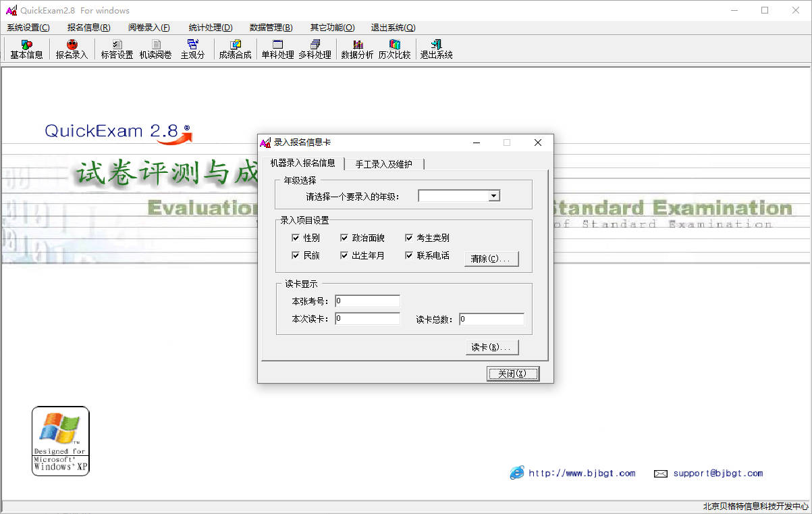Viewport: 812px width, 514px height.
Task: Click the 成绩合成 toolbar icon
Action: coord(235,49)
